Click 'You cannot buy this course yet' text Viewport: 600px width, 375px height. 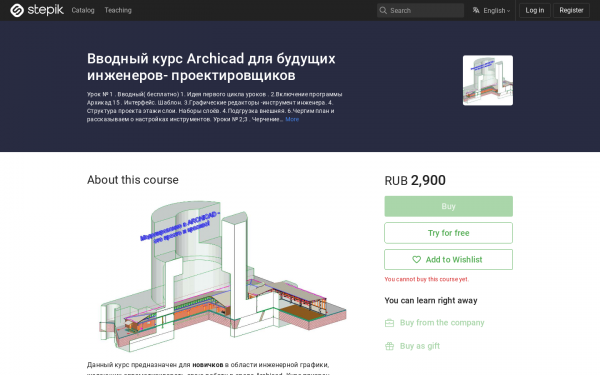(426, 279)
